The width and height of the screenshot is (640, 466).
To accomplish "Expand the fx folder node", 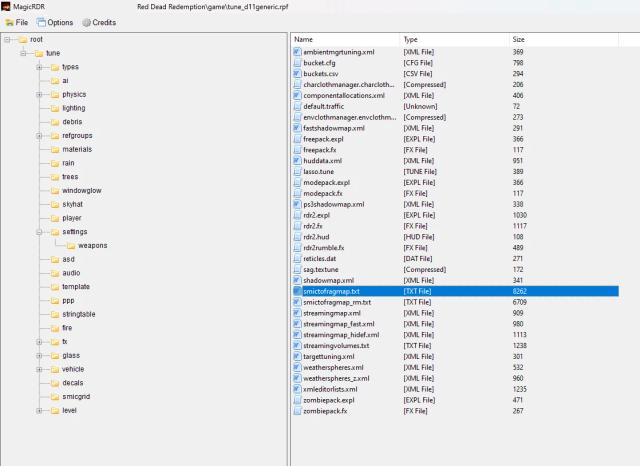I will point(39,342).
